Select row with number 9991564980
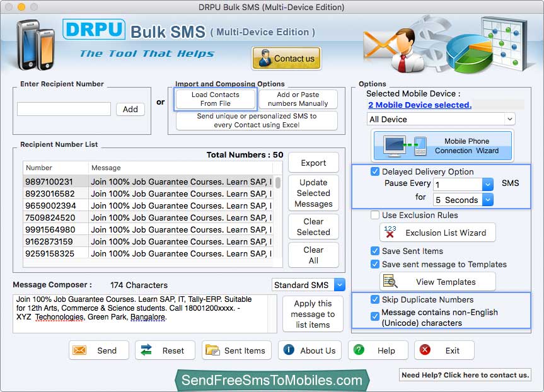The height and width of the screenshot is (392, 544). pyautogui.click(x=148, y=229)
